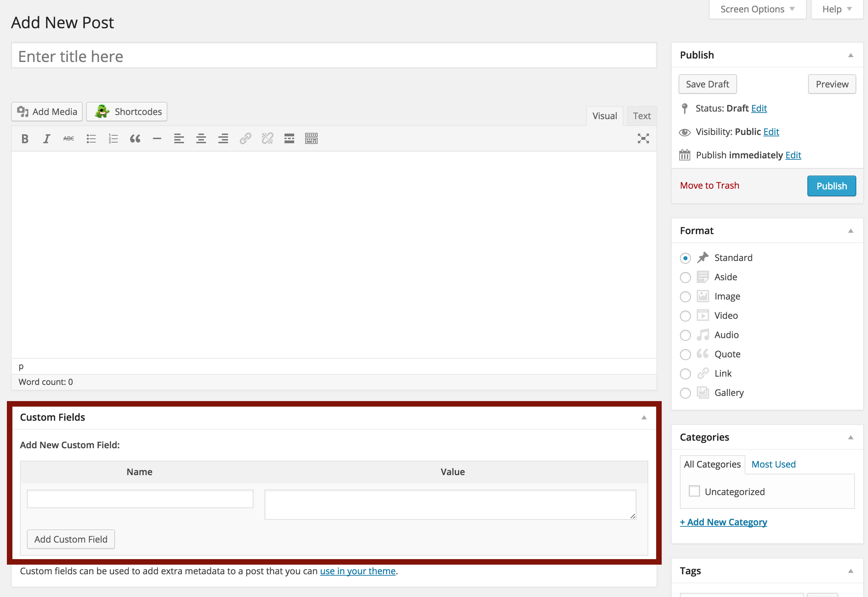868x597 pixels.
Task: Toggle bold formatting in editor toolbar
Action: [25, 139]
